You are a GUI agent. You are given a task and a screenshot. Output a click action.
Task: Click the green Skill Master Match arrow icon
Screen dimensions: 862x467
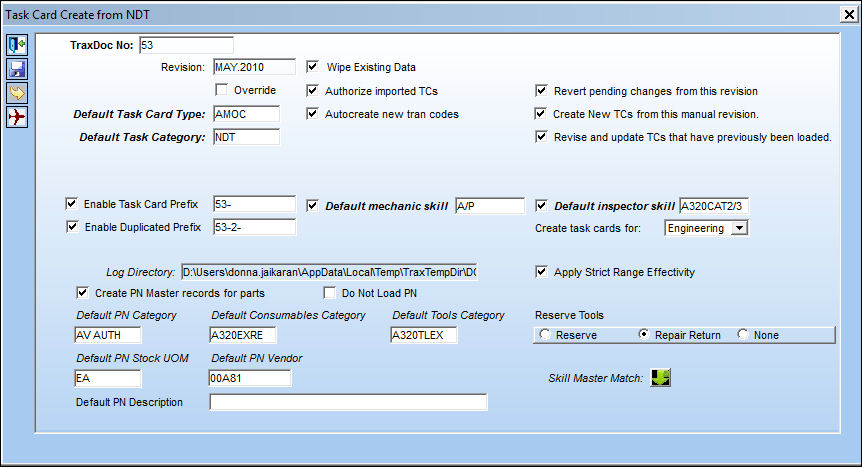pyautogui.click(x=660, y=377)
